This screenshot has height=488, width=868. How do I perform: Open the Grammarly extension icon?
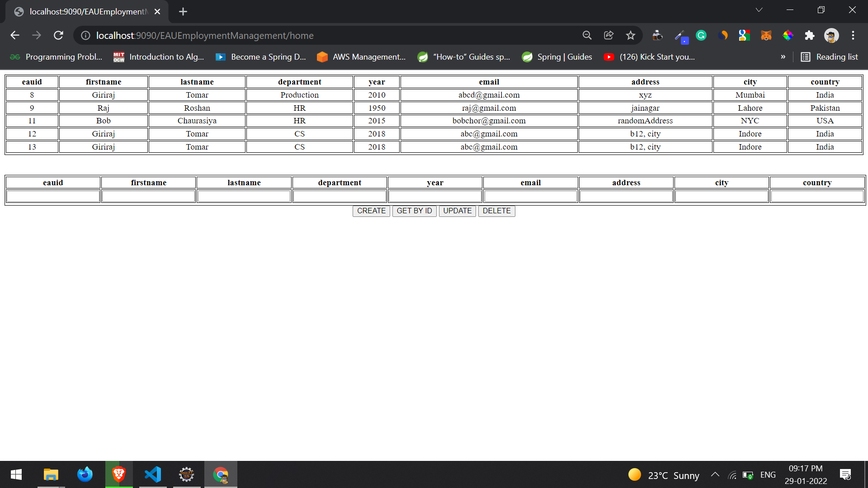tap(701, 35)
